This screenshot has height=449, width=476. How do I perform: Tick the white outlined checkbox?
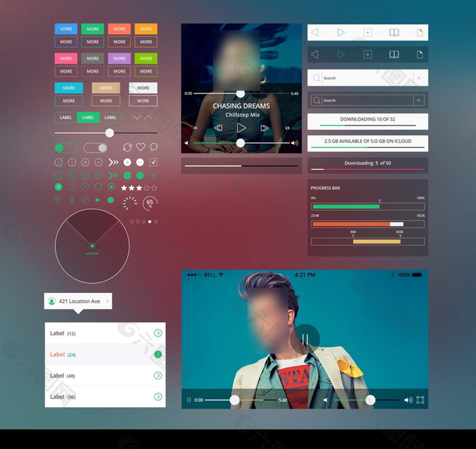[153, 162]
